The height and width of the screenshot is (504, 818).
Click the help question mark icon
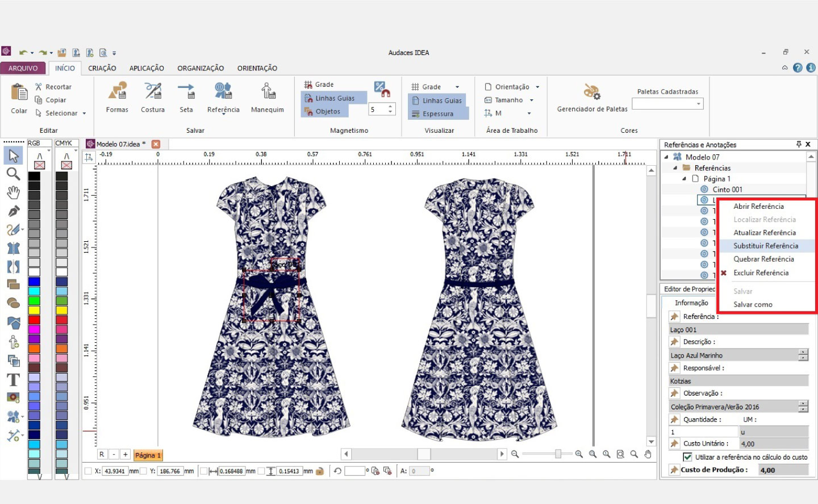click(x=798, y=68)
